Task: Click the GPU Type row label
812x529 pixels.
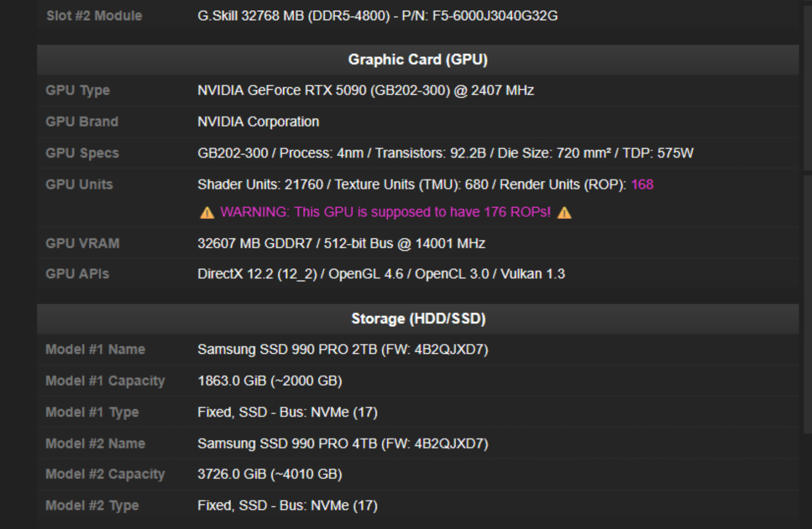Action: tap(77, 90)
